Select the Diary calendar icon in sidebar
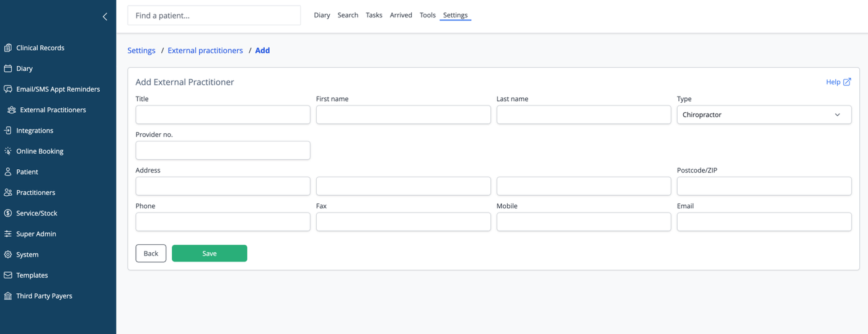 click(x=8, y=68)
